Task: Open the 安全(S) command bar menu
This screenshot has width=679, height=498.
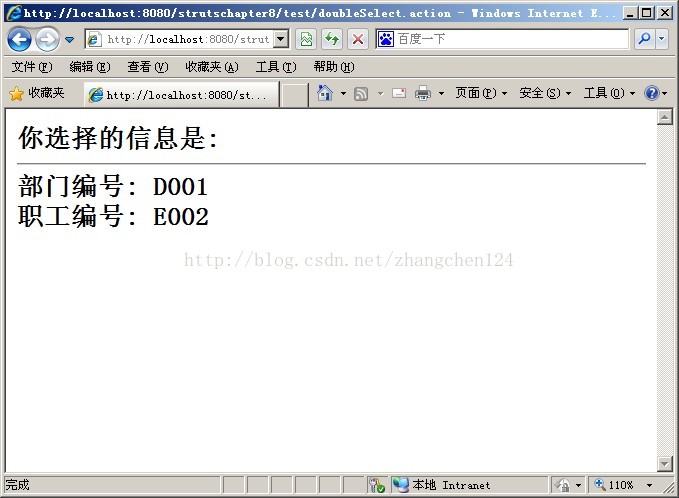Action: [x=545, y=93]
